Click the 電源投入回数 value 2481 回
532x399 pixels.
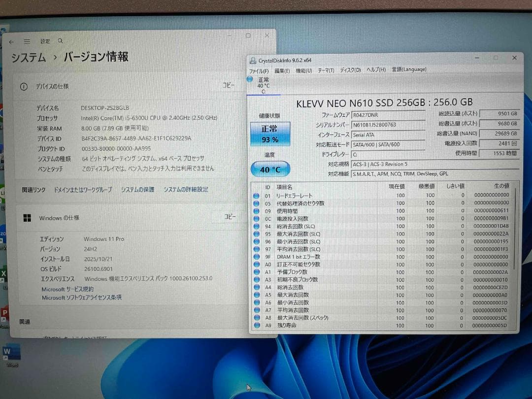coord(499,143)
